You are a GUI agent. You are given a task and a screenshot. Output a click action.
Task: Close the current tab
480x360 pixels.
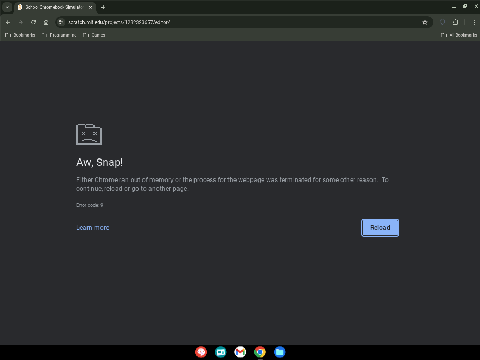point(90,7)
